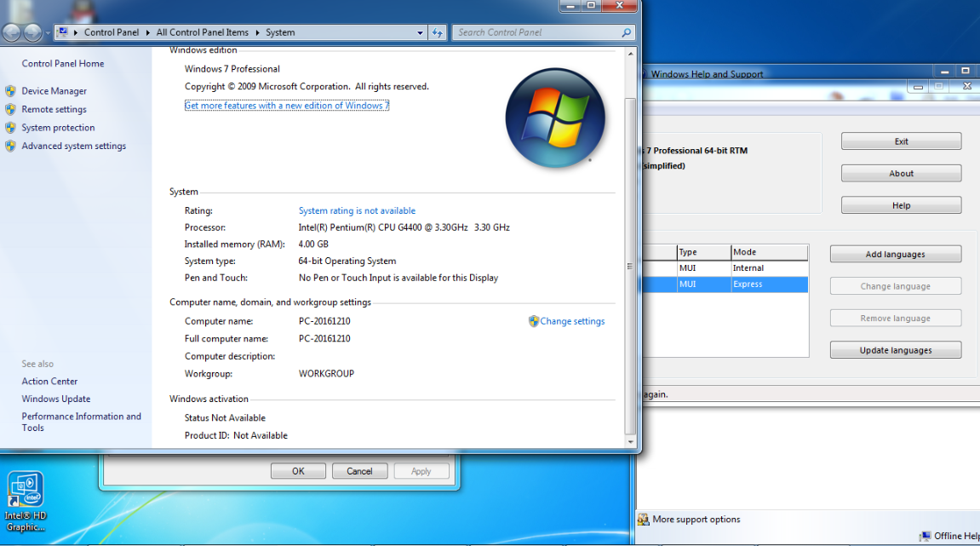
Task: Open Performance Information and Tools link
Action: (x=81, y=422)
